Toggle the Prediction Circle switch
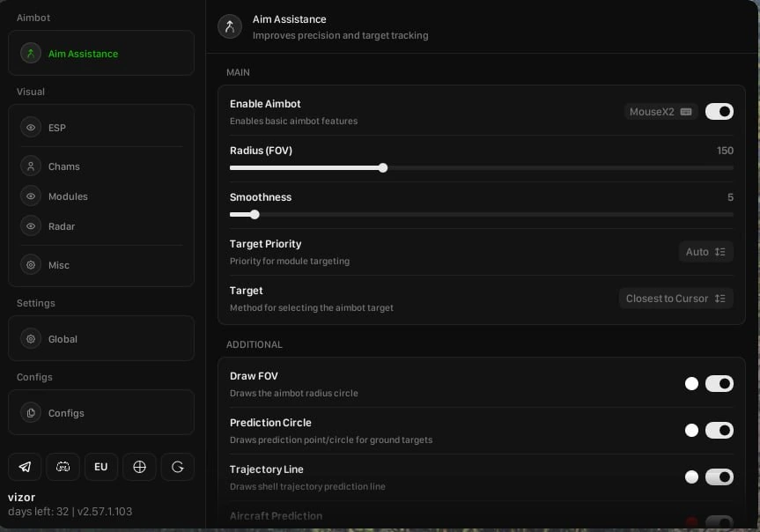This screenshot has height=532, width=760. (719, 430)
